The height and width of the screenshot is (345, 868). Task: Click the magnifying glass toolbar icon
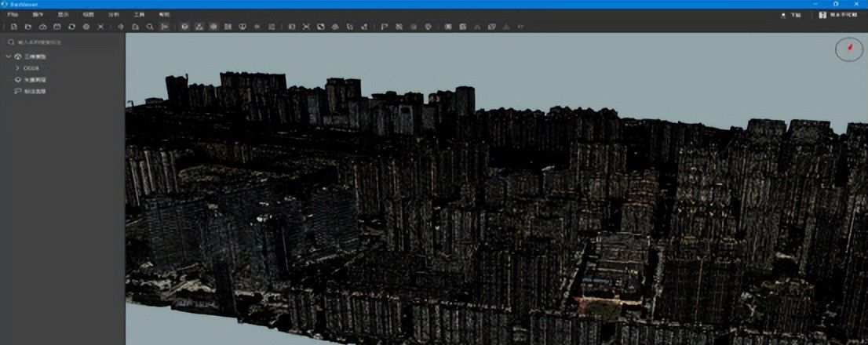[x=150, y=27]
